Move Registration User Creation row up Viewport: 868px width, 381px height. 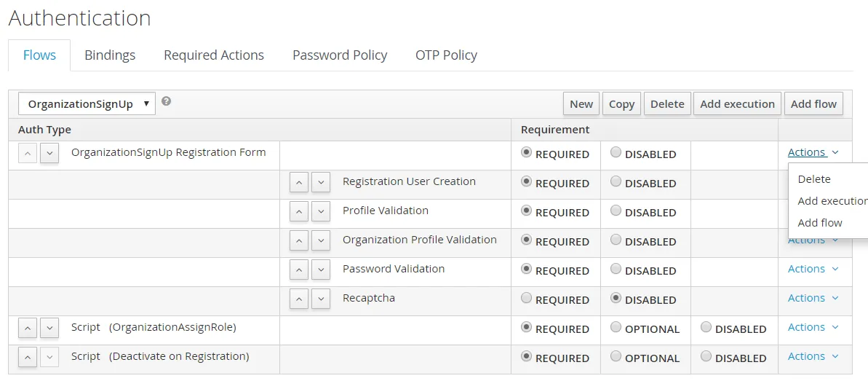click(x=298, y=182)
